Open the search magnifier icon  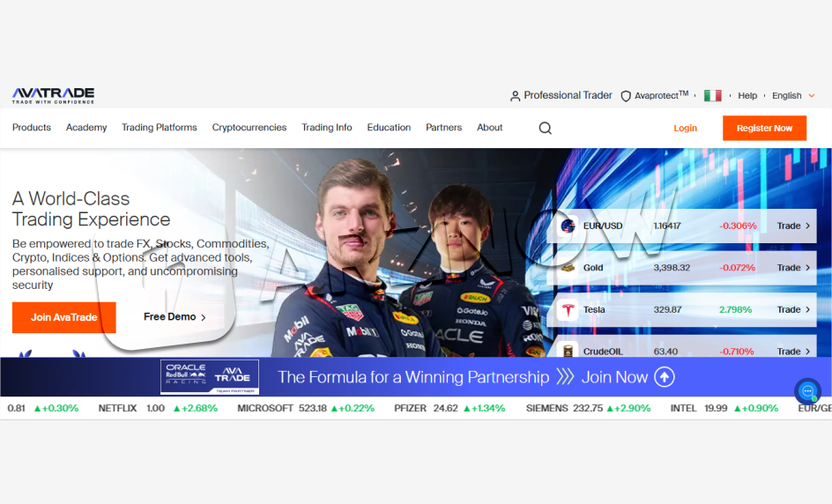click(545, 128)
